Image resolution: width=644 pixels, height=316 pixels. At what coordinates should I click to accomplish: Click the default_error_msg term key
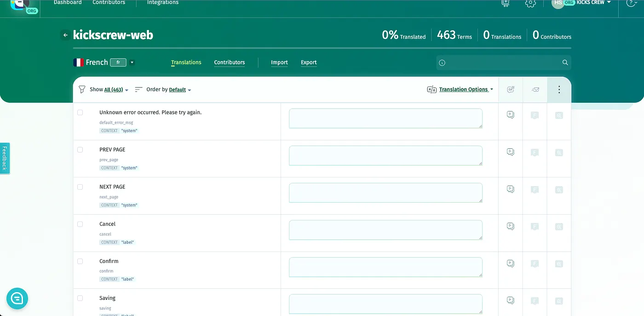[116, 123]
